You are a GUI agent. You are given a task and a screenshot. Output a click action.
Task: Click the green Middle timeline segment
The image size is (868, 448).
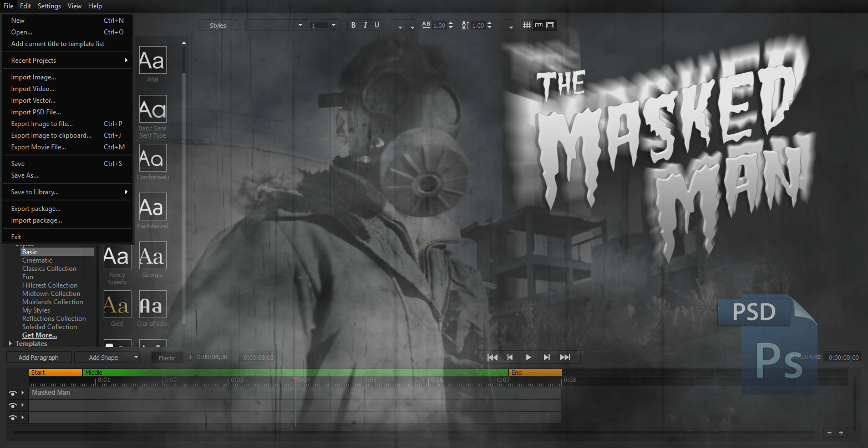point(296,373)
